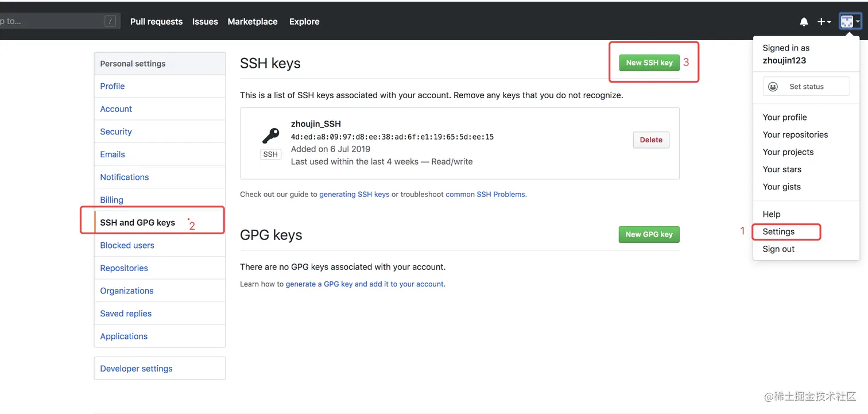Open common SSH Problems link
This screenshot has width=868, height=414.
click(x=485, y=195)
